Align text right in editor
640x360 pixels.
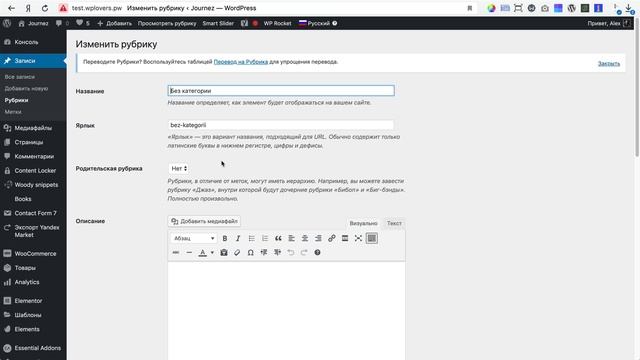318,238
